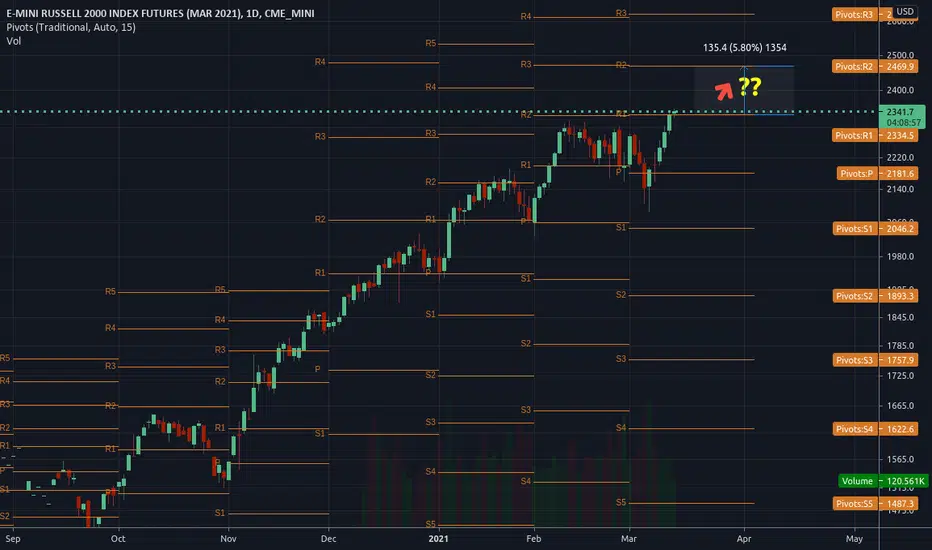Click the Pivots:S5 1487.3 price label
Image resolution: width=932 pixels, height=550 pixels.
(x=874, y=504)
